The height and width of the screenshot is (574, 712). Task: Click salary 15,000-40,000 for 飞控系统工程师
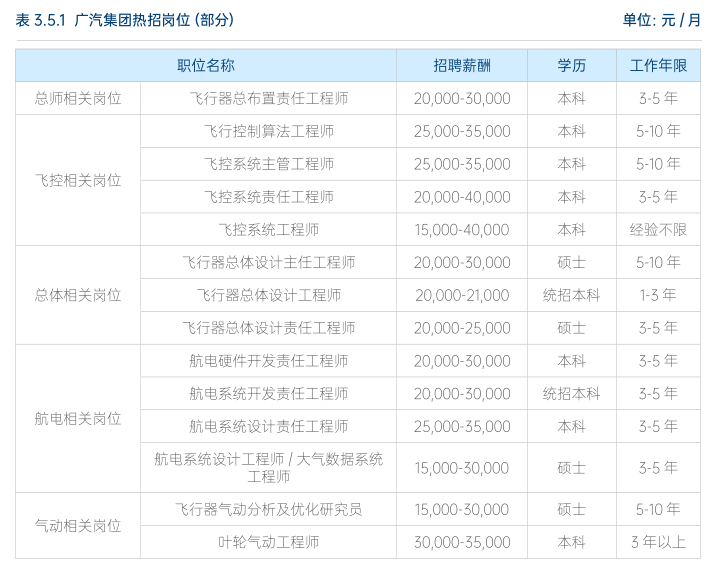(x=462, y=229)
